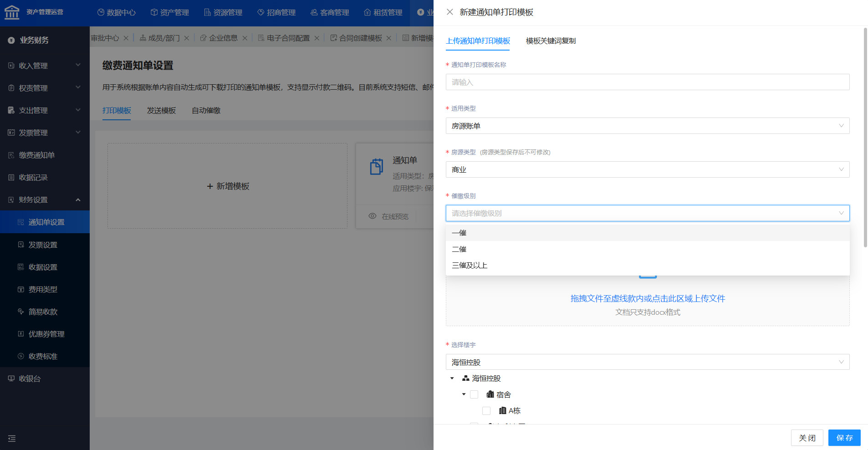
Task: Close the 企业信息 tab using its X
Action: pyautogui.click(x=245, y=38)
